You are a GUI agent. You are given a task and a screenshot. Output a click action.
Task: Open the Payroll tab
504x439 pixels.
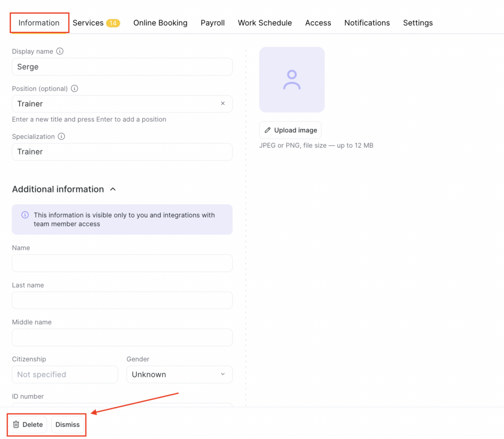(213, 23)
